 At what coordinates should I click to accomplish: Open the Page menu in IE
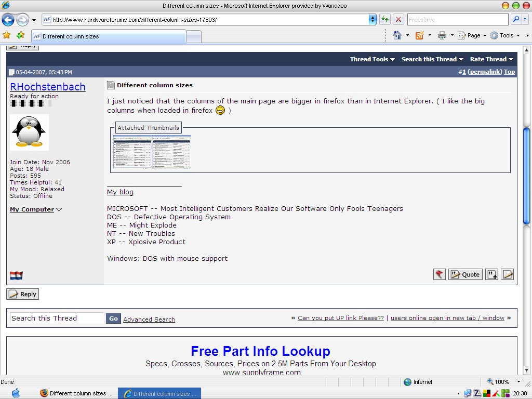click(x=472, y=35)
